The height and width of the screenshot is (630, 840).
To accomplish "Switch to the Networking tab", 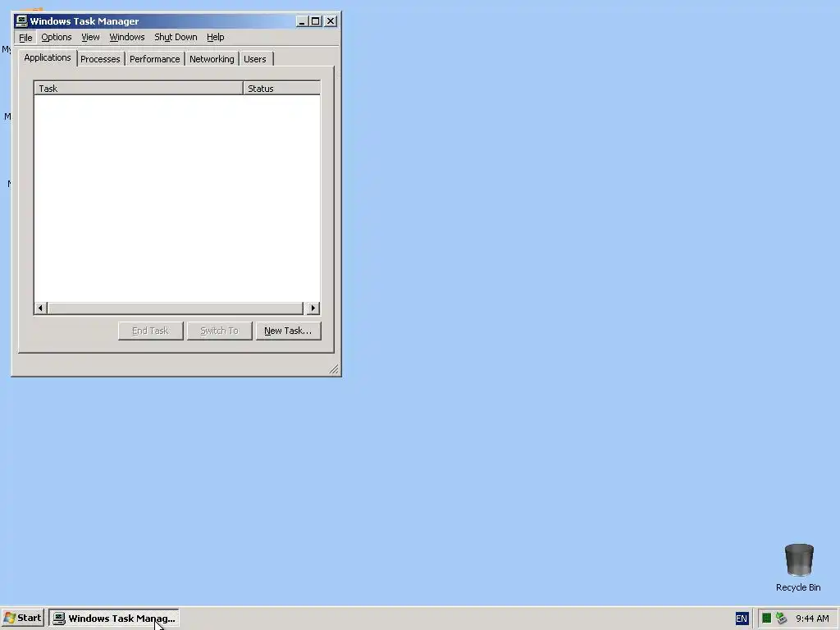I will 212,59.
